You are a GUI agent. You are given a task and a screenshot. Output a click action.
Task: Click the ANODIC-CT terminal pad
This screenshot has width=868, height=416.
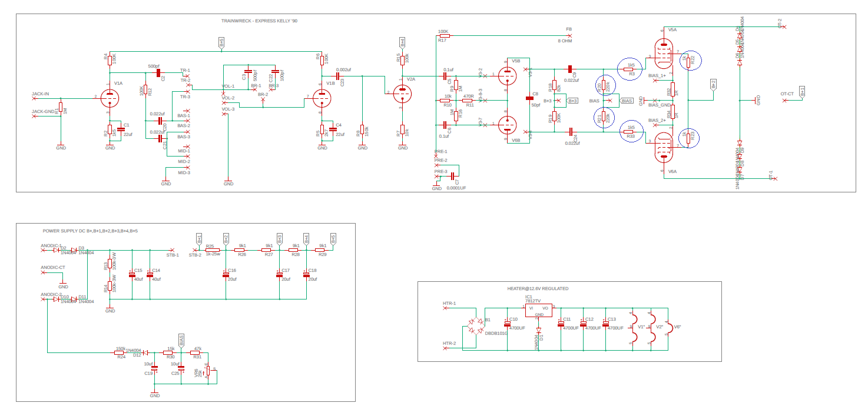tap(43, 274)
